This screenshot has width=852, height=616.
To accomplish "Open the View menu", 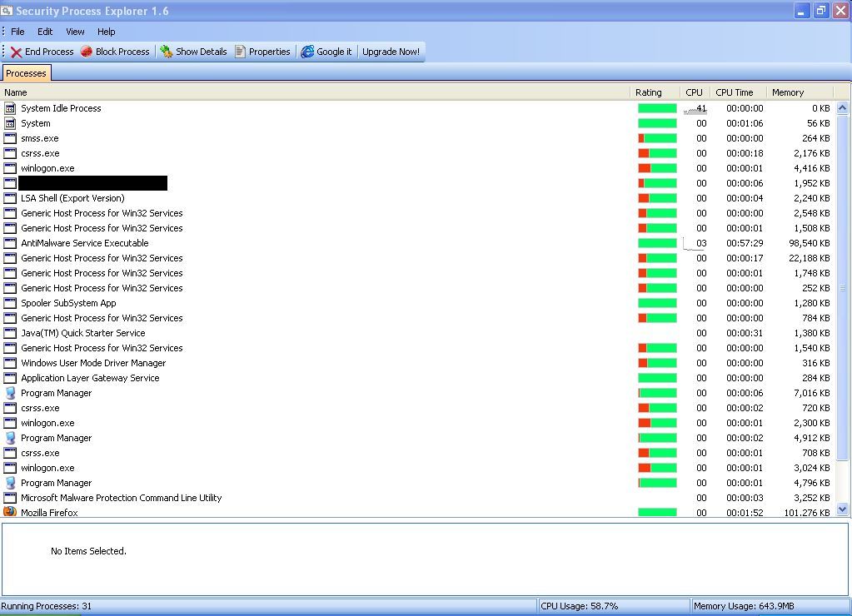I will coord(75,32).
